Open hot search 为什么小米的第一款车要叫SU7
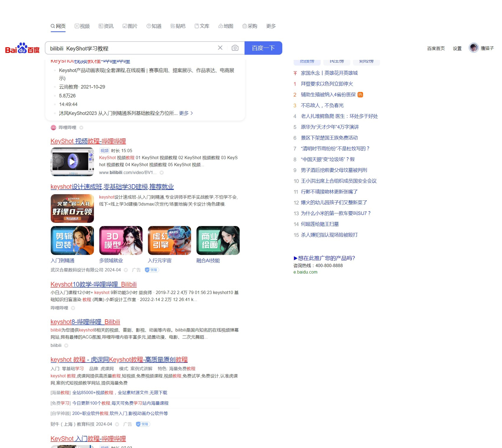This screenshot has width=502, height=448. click(x=336, y=213)
